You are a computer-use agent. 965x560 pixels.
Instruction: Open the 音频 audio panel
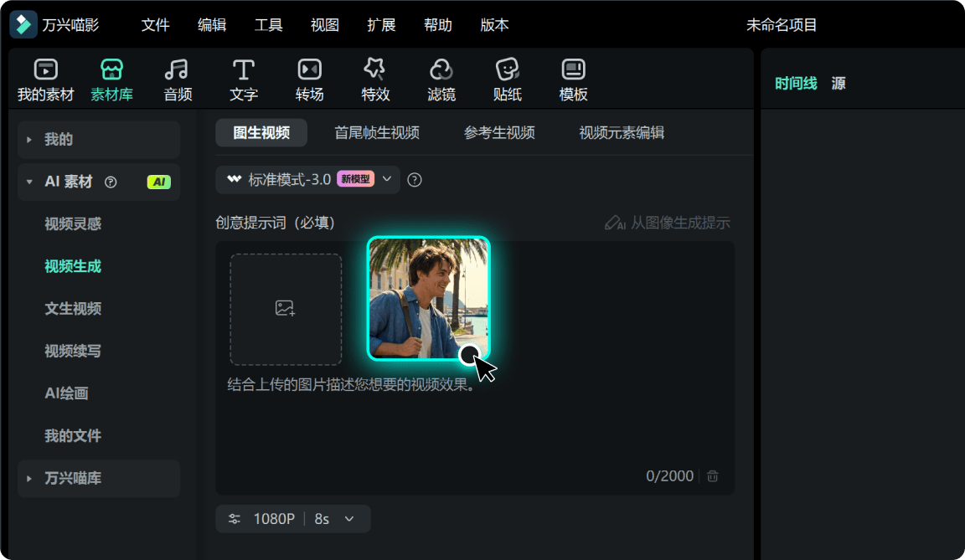pyautogui.click(x=178, y=80)
